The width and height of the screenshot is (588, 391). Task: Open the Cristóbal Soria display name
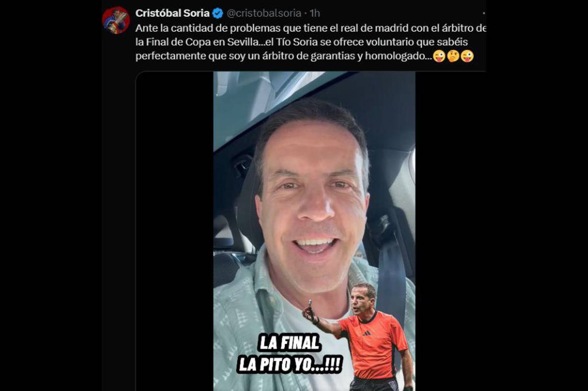click(x=172, y=13)
